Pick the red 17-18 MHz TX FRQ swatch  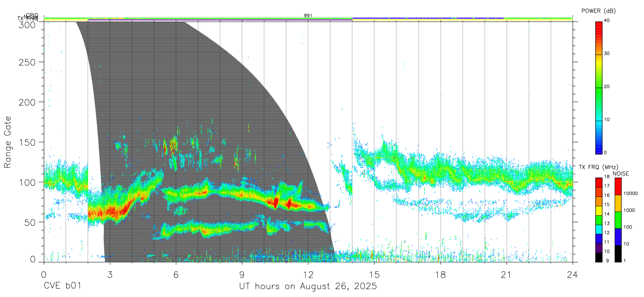(x=599, y=182)
